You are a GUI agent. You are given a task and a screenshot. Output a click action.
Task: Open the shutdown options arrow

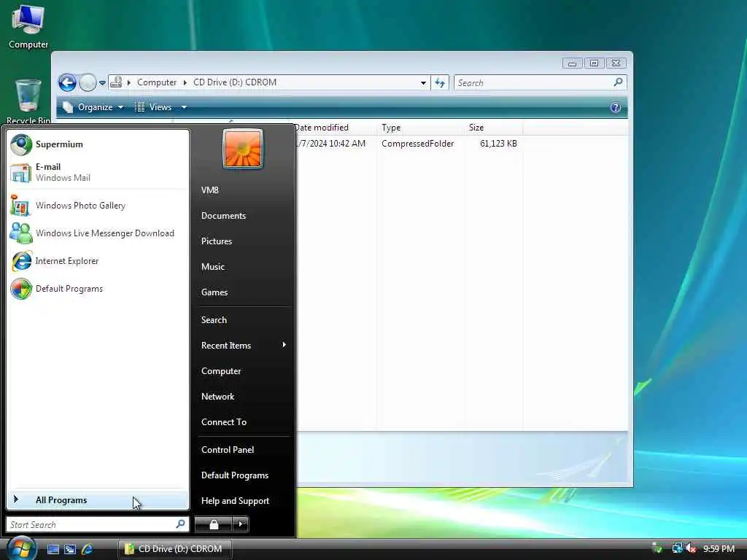tap(241, 524)
